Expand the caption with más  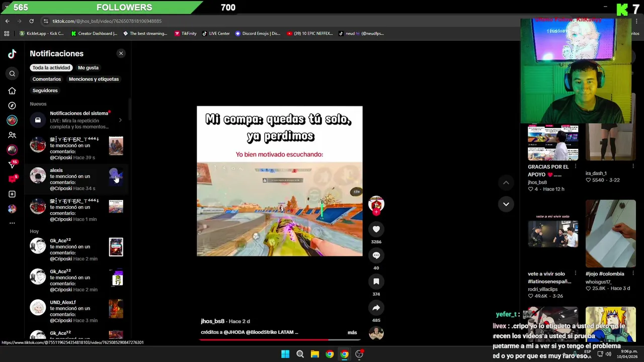click(x=352, y=332)
